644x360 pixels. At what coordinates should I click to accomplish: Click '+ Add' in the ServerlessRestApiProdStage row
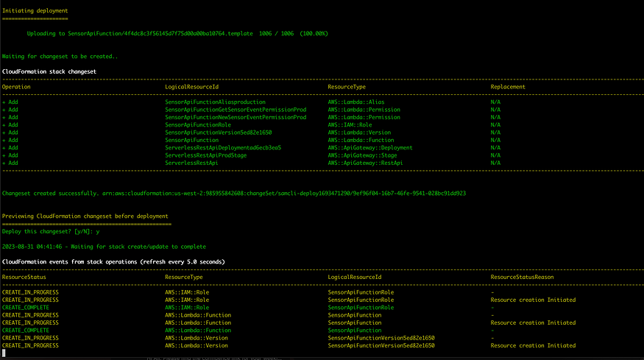click(10, 155)
